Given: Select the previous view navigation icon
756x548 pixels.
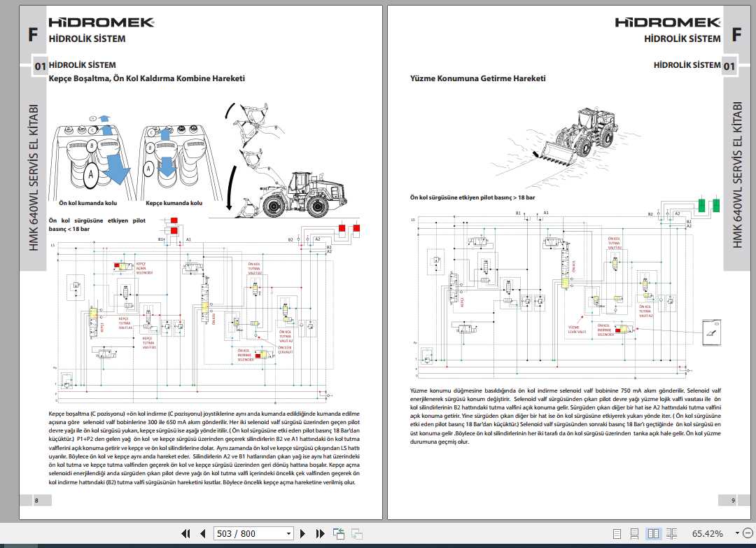Looking at the screenshot, I should (x=339, y=533).
